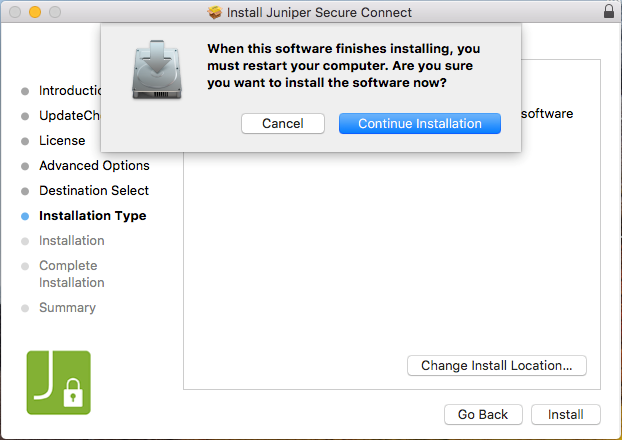Select the Summary step in the sidebar

tap(67, 308)
